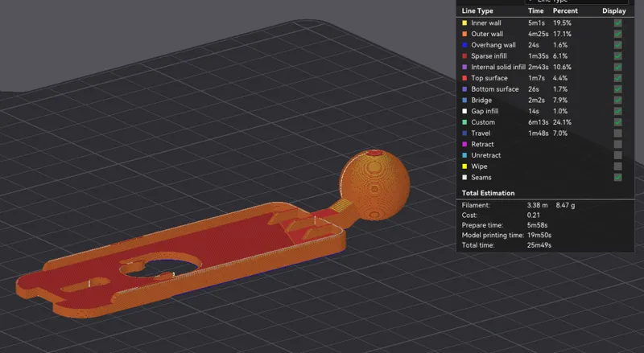Enable the Wipe display checkbox
Viewport: 644px width, 353px height.
pos(617,166)
